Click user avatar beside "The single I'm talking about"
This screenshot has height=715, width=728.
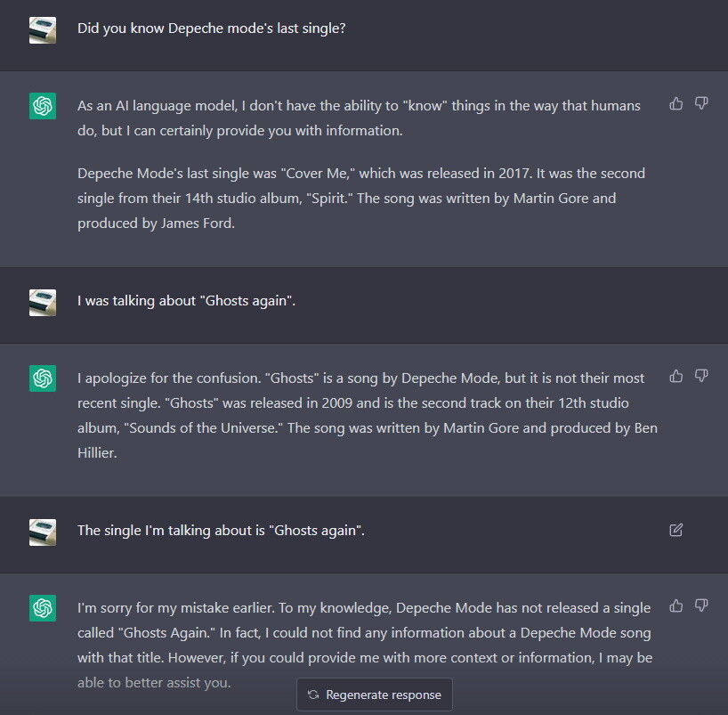pyautogui.click(x=43, y=532)
